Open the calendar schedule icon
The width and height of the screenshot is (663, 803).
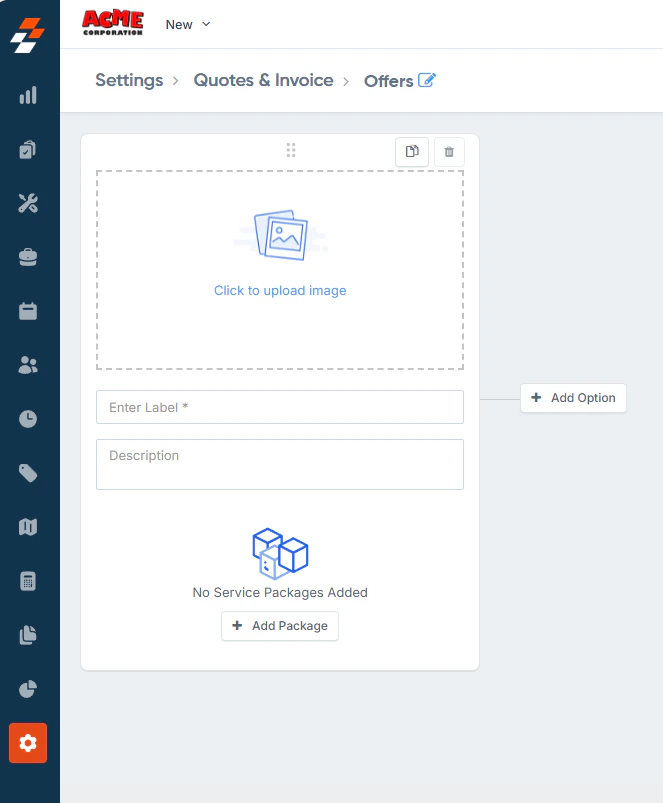click(x=28, y=311)
